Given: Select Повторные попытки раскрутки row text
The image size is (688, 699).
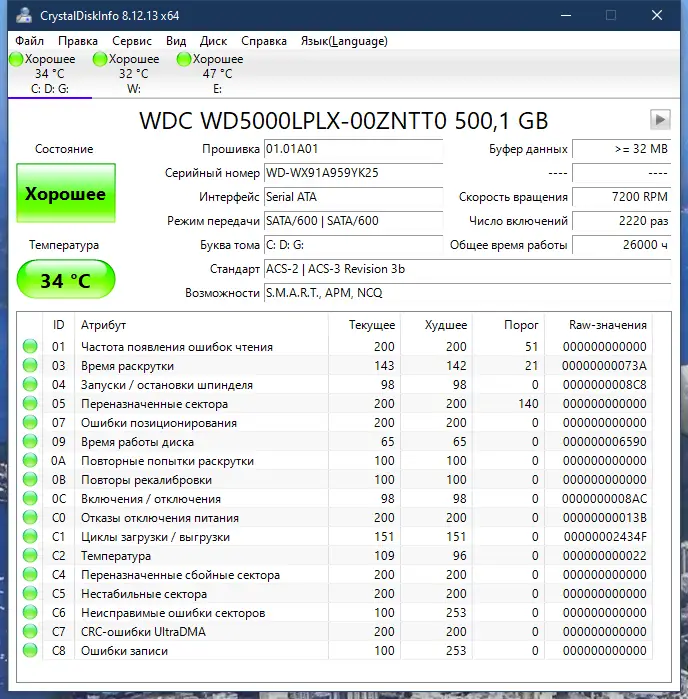Looking at the screenshot, I should click(x=167, y=461).
